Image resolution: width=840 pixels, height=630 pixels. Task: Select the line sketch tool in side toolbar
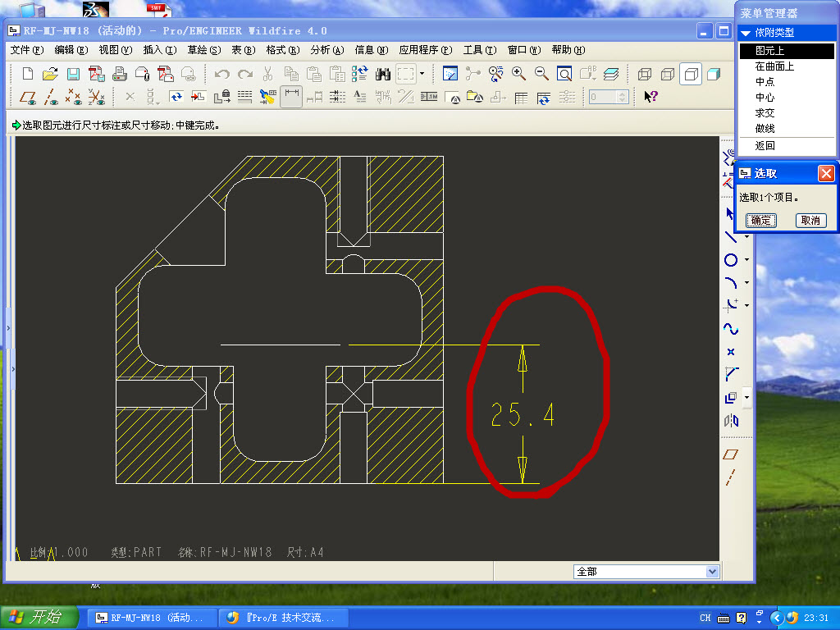point(730,237)
